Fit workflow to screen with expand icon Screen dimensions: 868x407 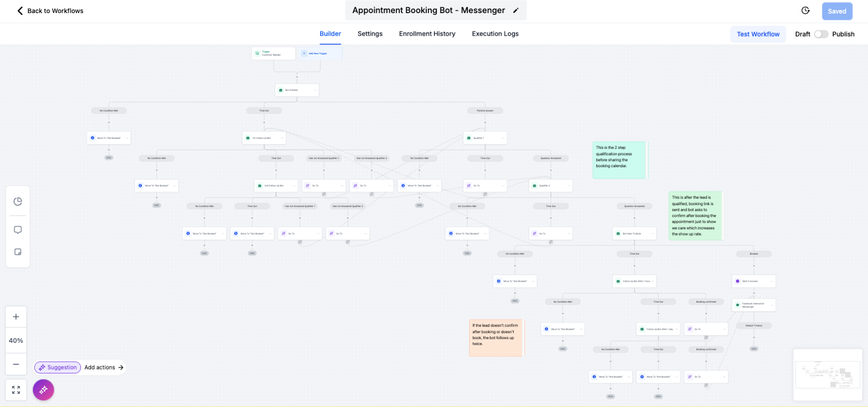16,390
